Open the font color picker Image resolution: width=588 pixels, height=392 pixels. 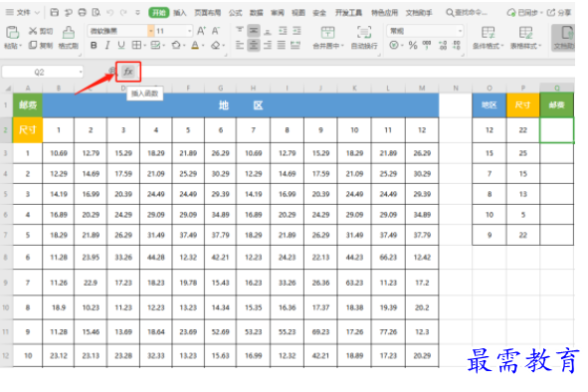(195, 46)
